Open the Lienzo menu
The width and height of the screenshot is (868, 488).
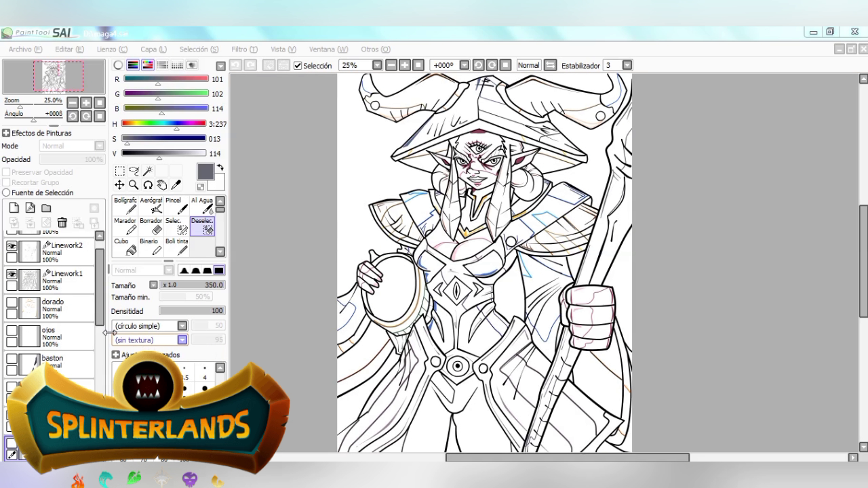click(112, 49)
